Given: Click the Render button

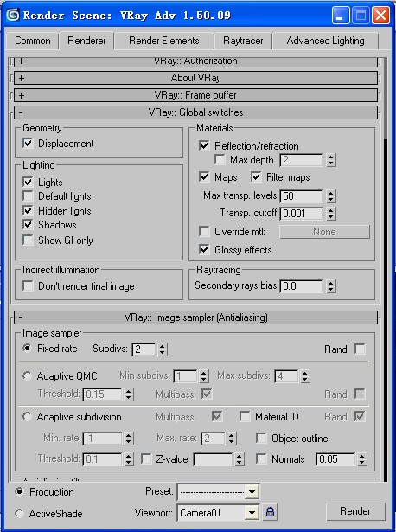Looking at the screenshot, I should [x=355, y=511].
